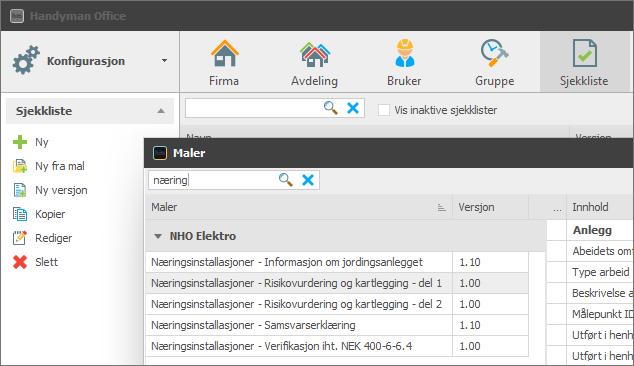Image resolution: width=634 pixels, height=366 pixels.
Task: Enable Vis inaktive sjekklister checkbox
Action: (x=384, y=110)
